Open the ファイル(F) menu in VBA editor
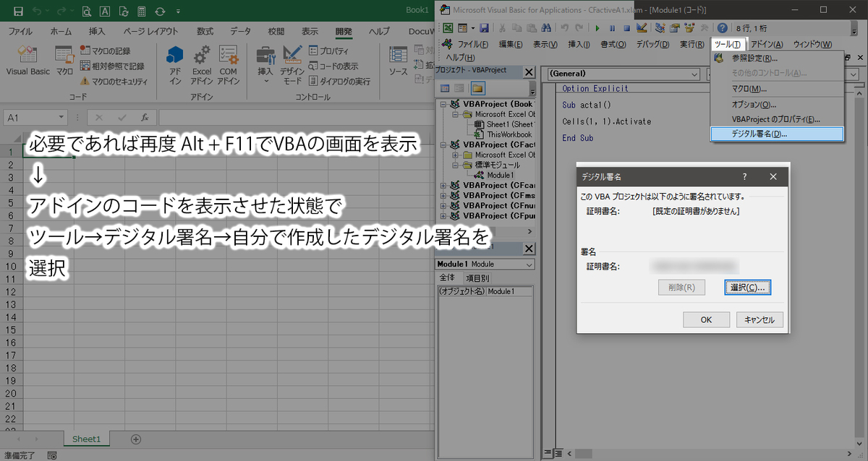868x461 pixels. point(472,44)
